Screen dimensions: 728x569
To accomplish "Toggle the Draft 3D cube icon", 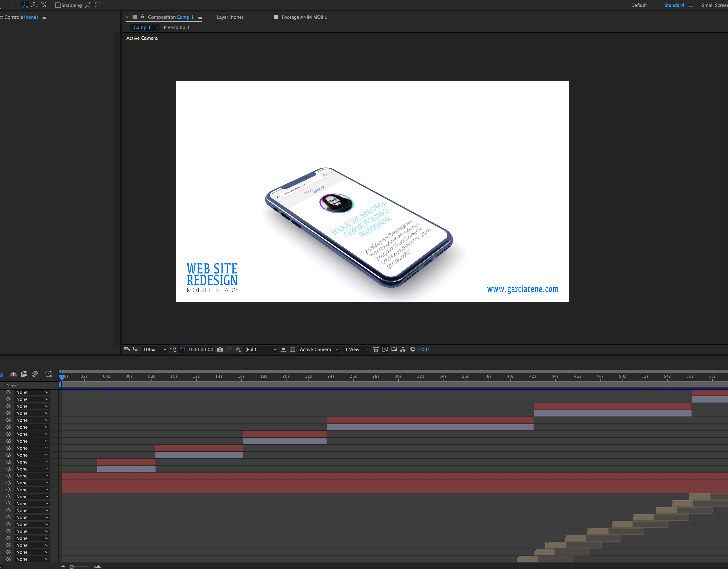I will [1, 375].
